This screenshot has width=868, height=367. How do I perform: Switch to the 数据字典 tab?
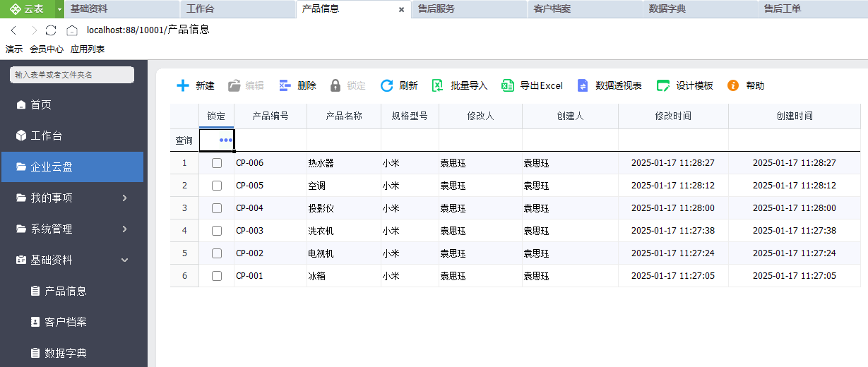[x=667, y=9]
